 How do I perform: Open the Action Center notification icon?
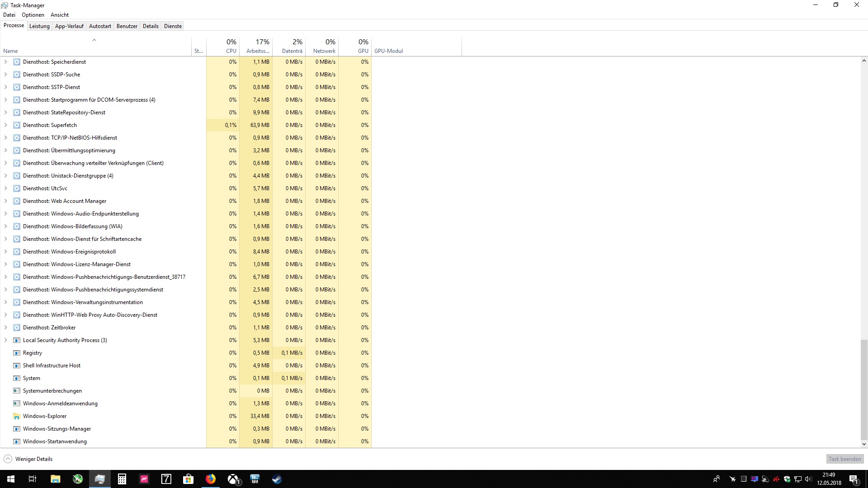pyautogui.click(x=854, y=479)
